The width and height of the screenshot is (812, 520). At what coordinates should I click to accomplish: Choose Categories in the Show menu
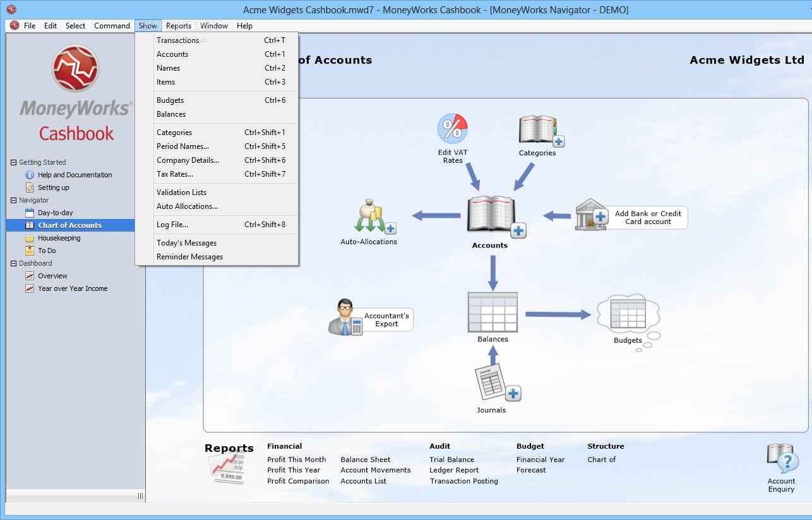pyautogui.click(x=217, y=133)
